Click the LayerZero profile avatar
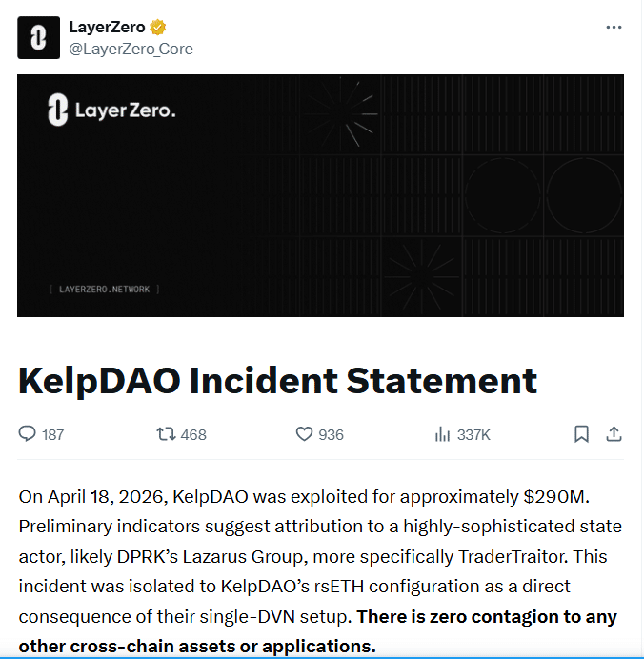The width and height of the screenshot is (644, 659). [38, 38]
